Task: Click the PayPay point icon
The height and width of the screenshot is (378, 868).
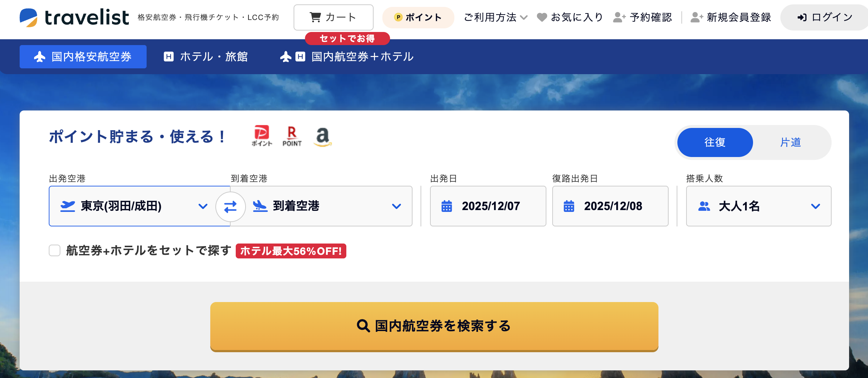Action: pos(262,136)
